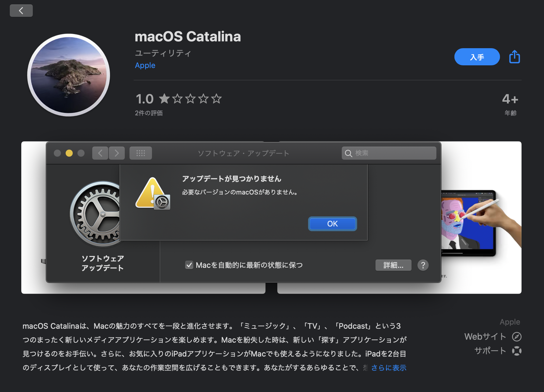Open the iPad with Apple Pencil screenshot thumbnail

[x=481, y=218]
